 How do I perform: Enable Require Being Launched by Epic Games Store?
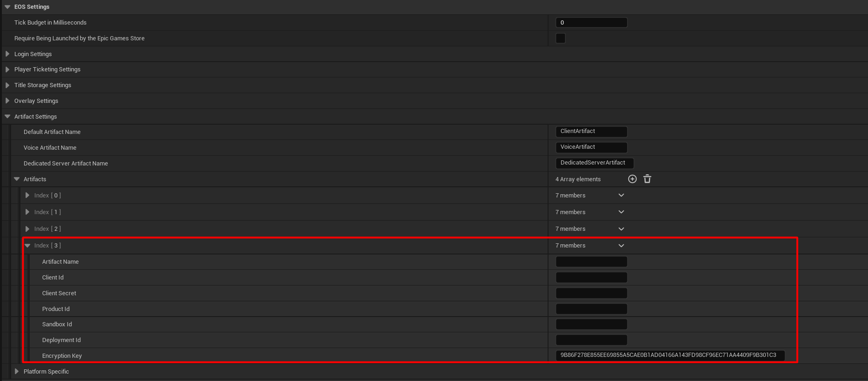pos(561,38)
